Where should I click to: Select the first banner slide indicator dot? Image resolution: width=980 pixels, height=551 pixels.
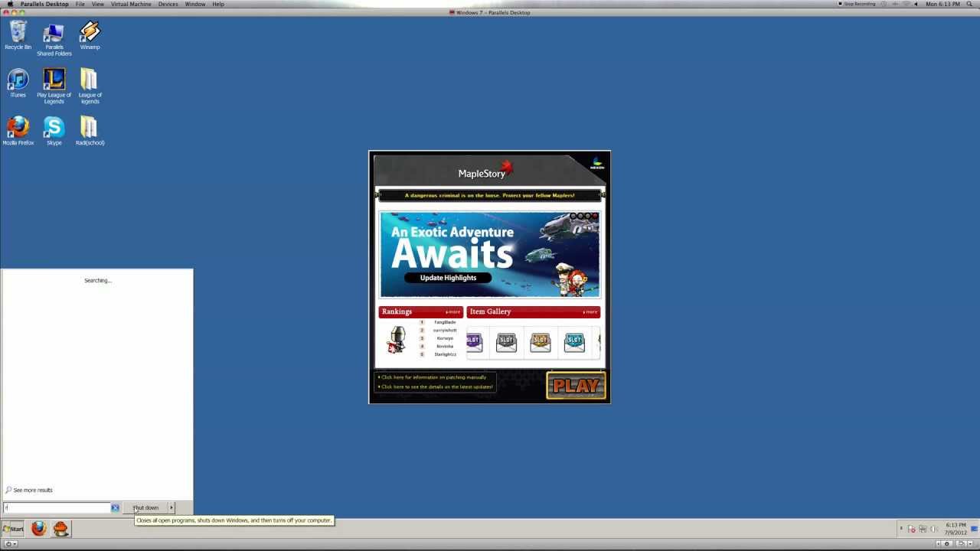574,217
